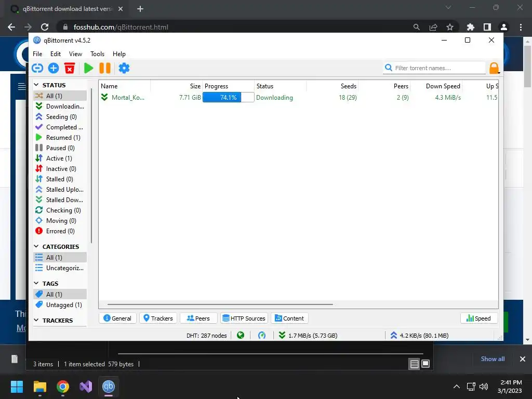Image resolution: width=532 pixels, height=399 pixels.
Task: Open the View menu
Action: (x=75, y=54)
